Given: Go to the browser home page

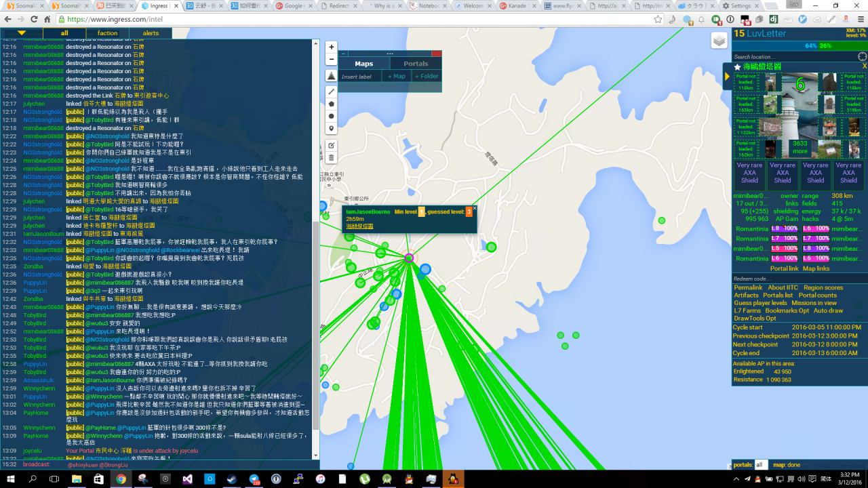Looking at the screenshot, I should 47,20.
